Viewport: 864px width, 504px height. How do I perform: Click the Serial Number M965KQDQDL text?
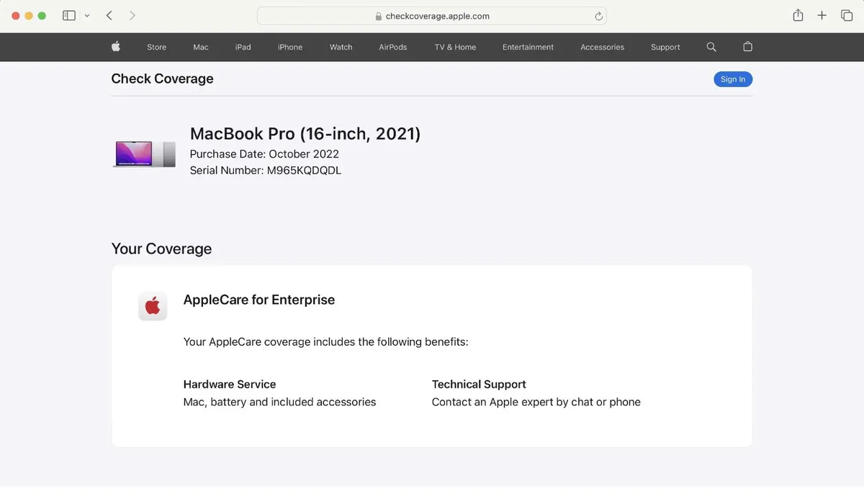266,171
